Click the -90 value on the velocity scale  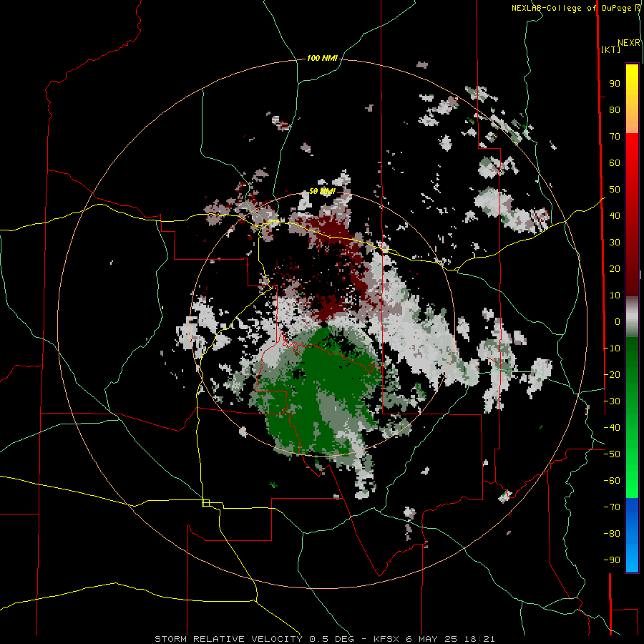pos(612,560)
